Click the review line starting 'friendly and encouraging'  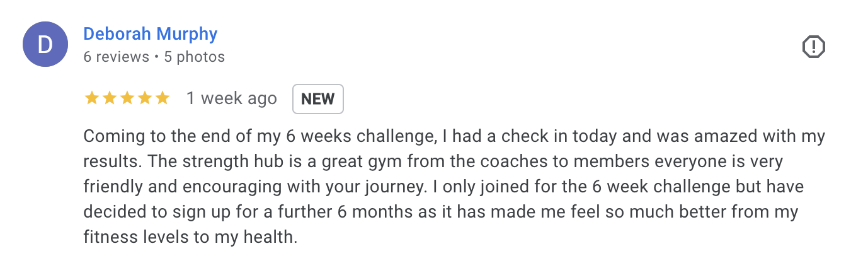coord(441,187)
